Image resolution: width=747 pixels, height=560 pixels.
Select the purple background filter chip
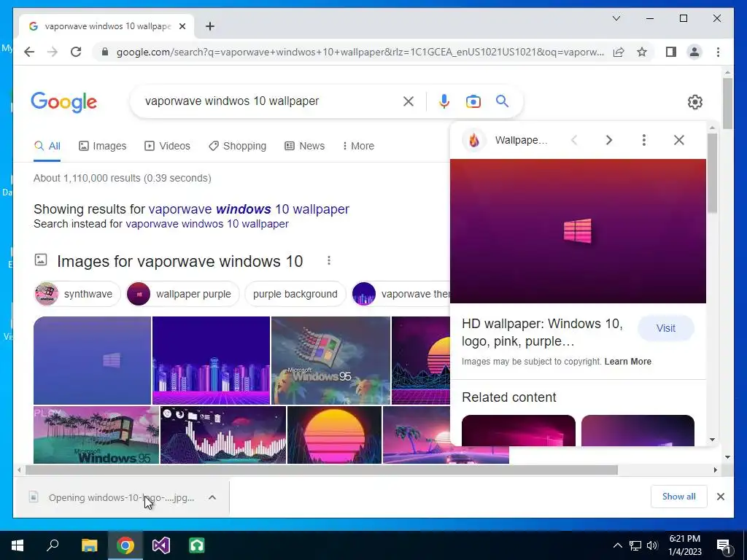(295, 294)
